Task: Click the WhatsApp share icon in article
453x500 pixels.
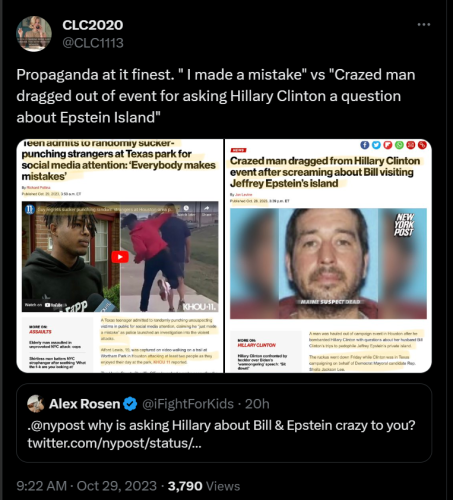Action: [399, 145]
